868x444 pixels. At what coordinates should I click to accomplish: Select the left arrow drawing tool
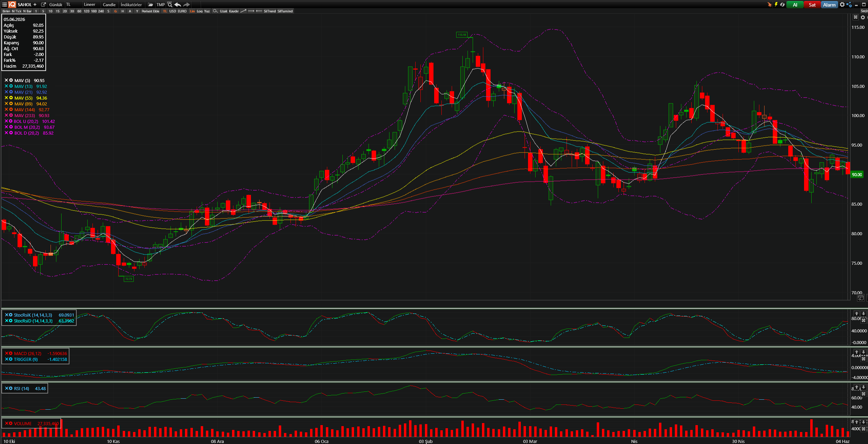(259, 11)
